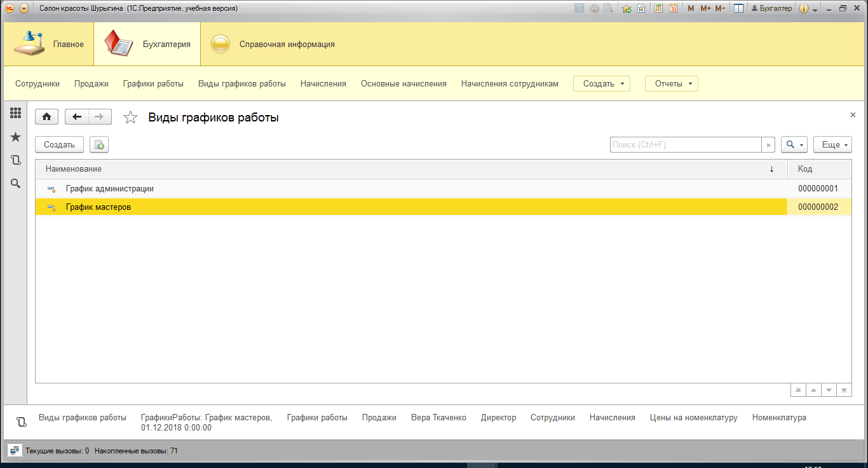Switch to Цены на номенклатуру bottom tab
Screen dimensions: 868x468
point(694,418)
